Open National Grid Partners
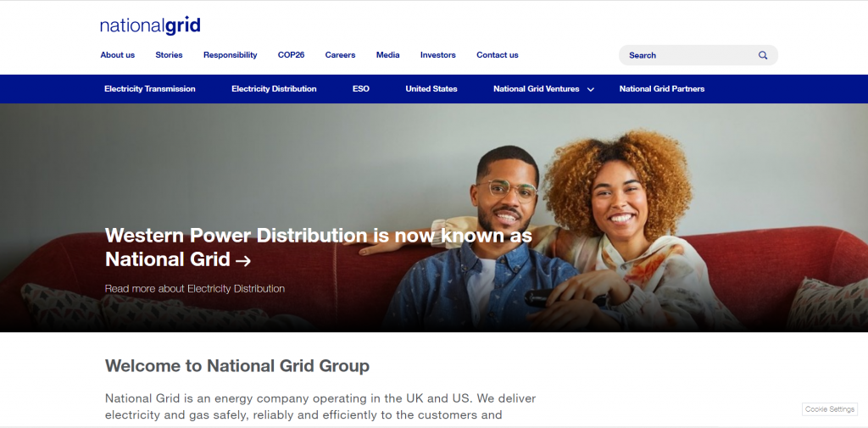Image resolution: width=868 pixels, height=428 pixels. [661, 89]
